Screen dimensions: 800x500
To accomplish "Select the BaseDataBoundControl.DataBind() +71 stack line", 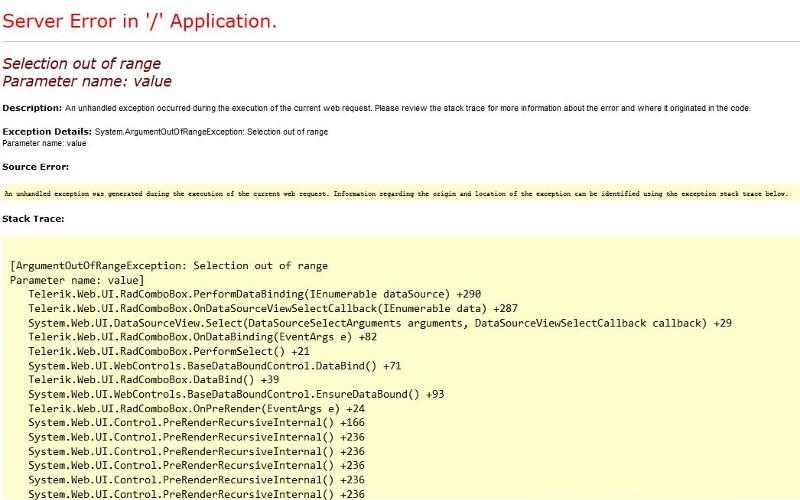I will [x=215, y=366].
